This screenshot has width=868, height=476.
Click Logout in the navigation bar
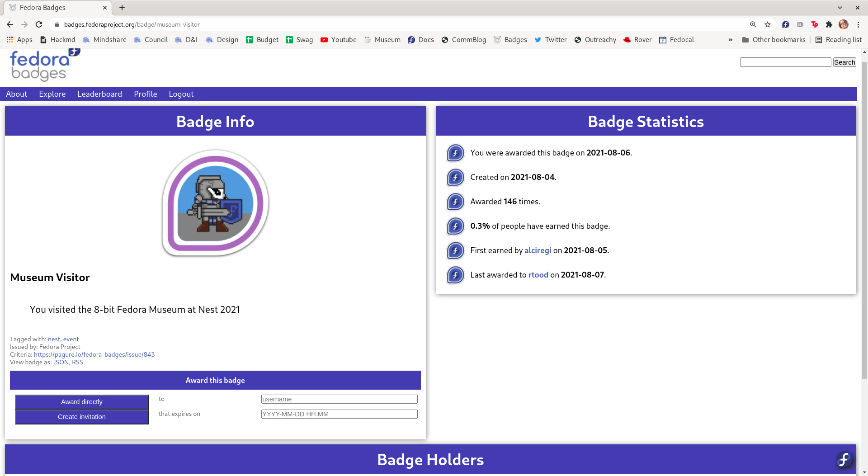[181, 94]
